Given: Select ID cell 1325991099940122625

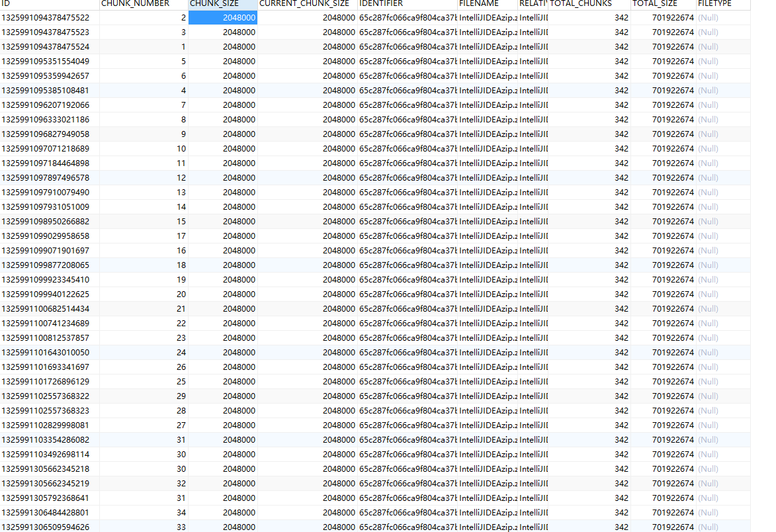Looking at the screenshot, I should (x=50, y=294).
